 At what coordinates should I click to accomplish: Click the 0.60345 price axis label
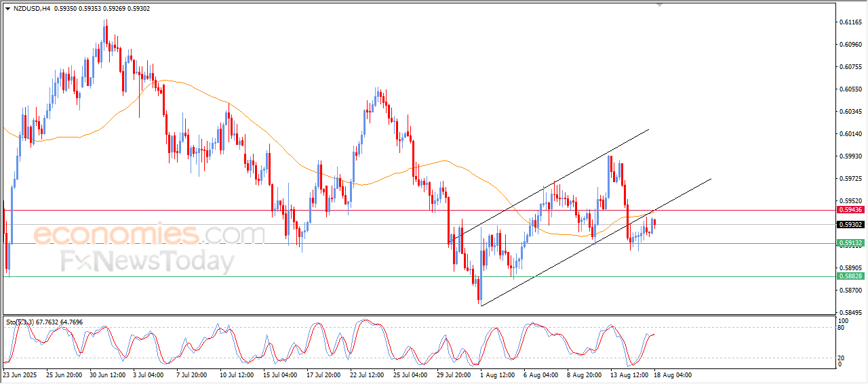coord(850,112)
